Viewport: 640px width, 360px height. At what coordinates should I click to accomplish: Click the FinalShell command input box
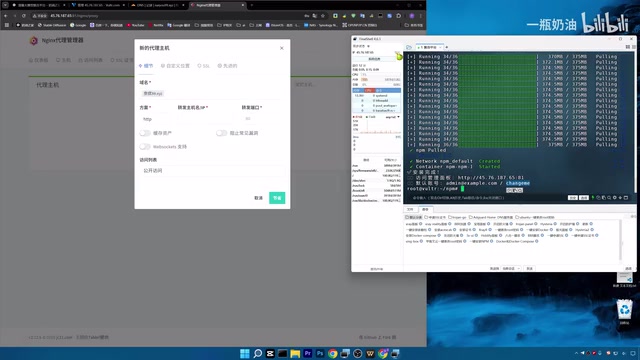click(x=486, y=198)
